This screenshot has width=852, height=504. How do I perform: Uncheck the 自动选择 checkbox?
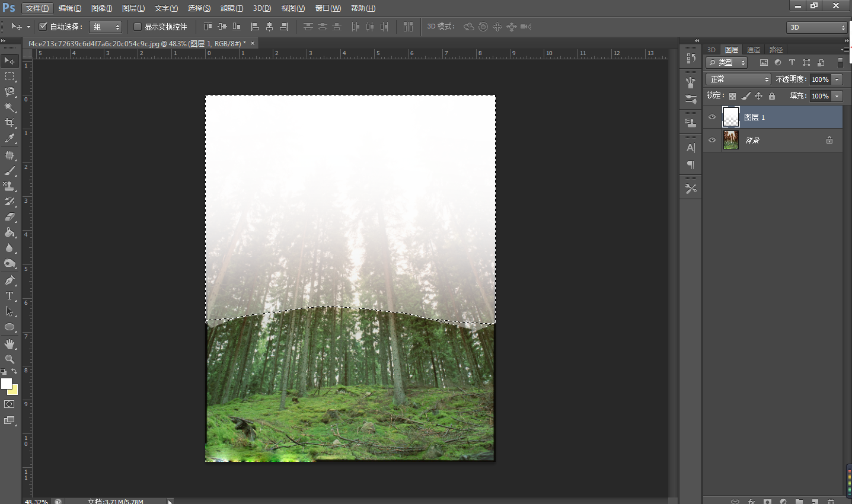(43, 27)
